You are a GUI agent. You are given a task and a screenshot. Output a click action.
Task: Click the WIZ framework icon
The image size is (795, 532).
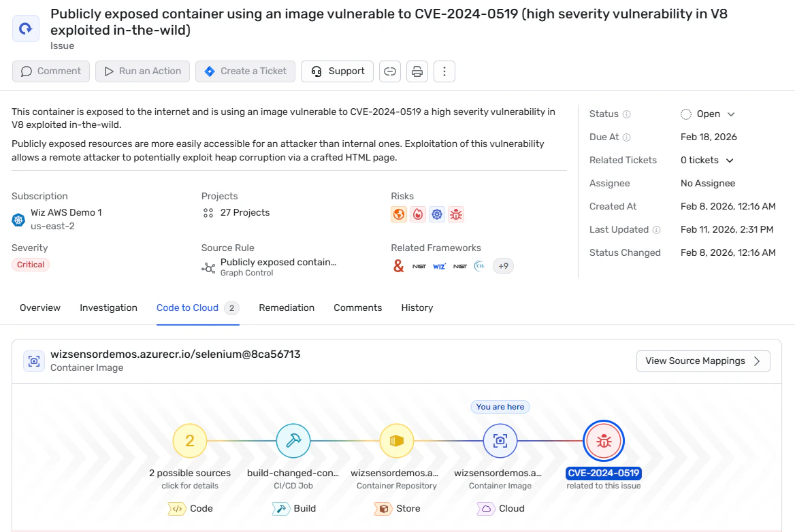pos(439,266)
